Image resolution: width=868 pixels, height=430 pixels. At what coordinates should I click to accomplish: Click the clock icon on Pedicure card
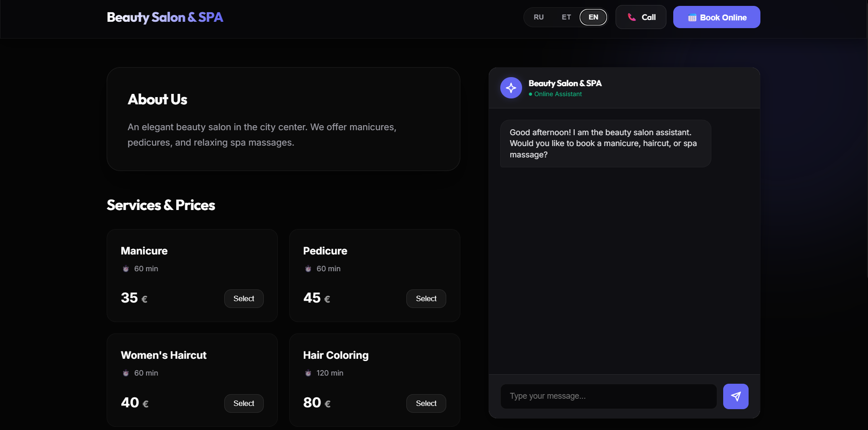point(308,269)
